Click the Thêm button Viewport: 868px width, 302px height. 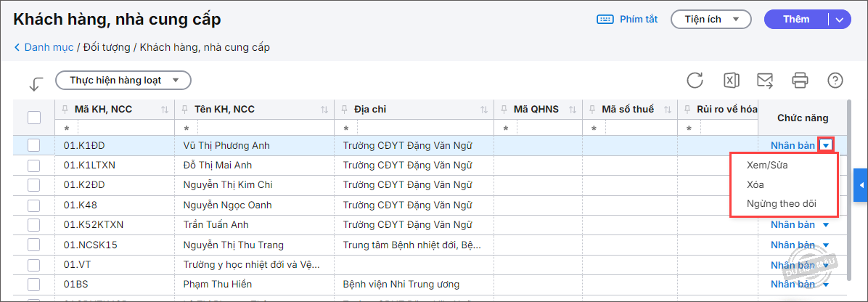(x=796, y=20)
